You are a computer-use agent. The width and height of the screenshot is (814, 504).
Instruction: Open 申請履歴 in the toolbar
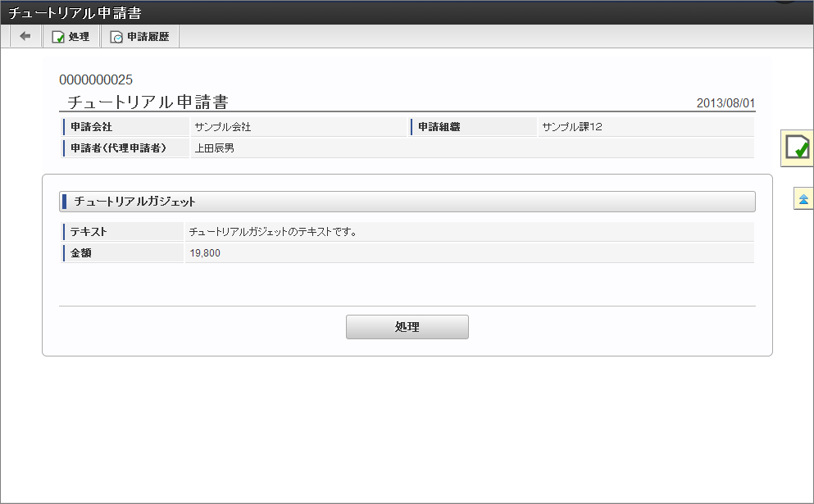click(x=140, y=37)
